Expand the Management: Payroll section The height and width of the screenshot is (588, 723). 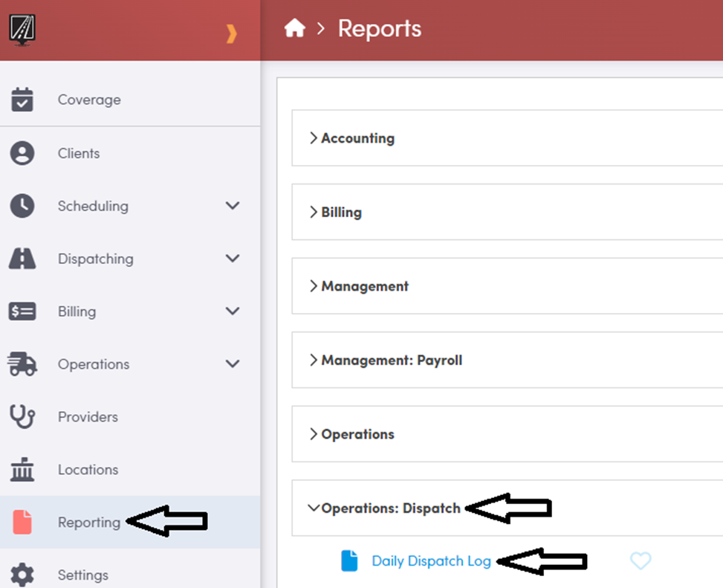point(390,360)
